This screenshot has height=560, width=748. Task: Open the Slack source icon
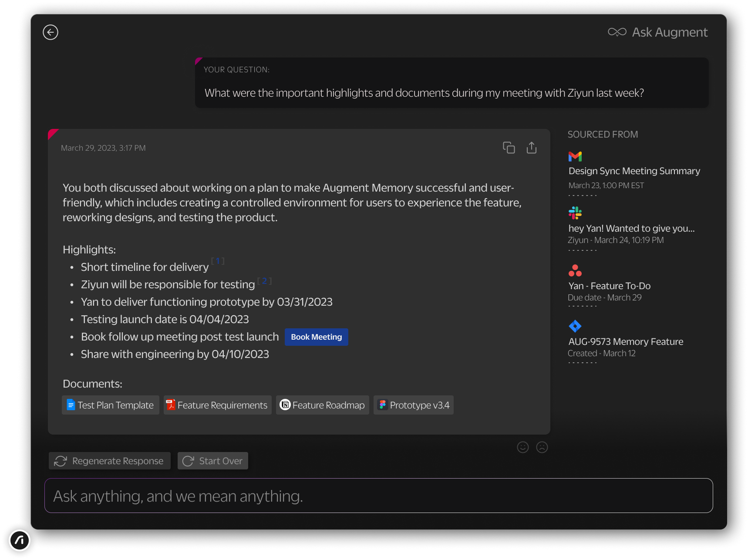point(575,213)
